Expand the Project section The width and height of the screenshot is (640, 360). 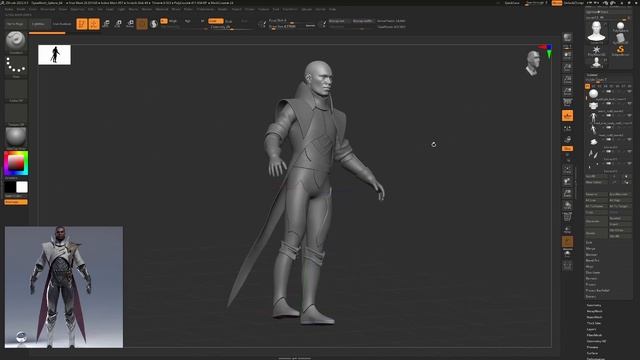point(591,284)
